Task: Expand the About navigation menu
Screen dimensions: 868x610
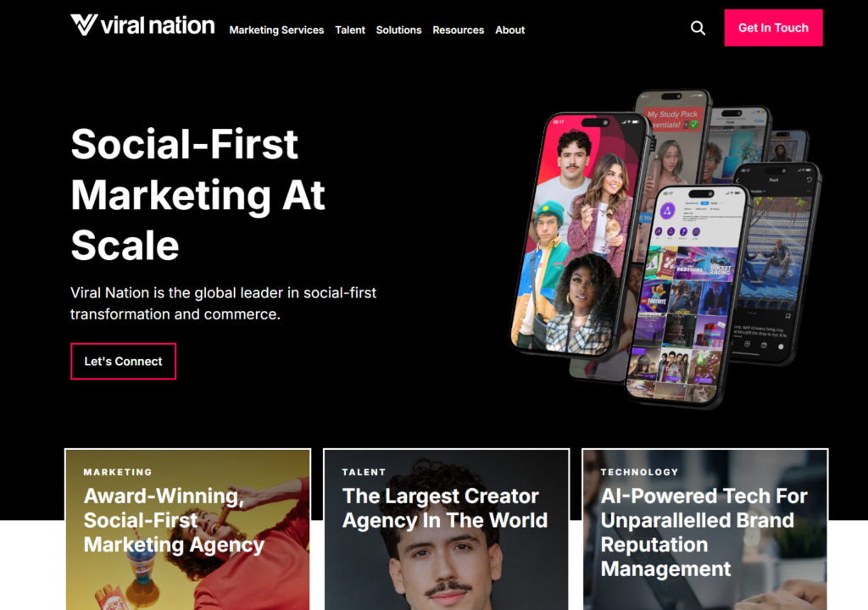Action: click(x=509, y=30)
